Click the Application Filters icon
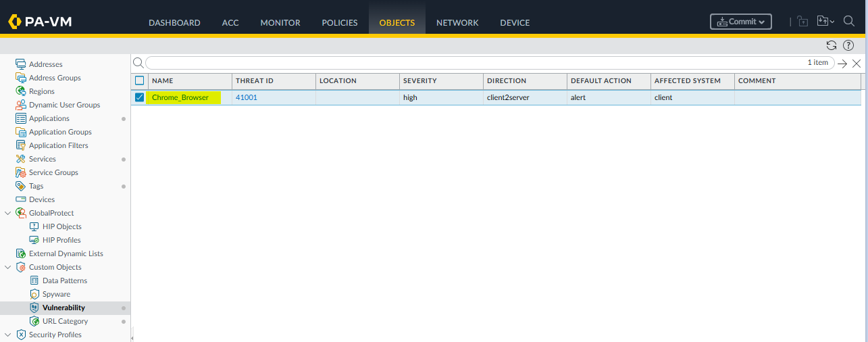Viewport: 868px width, 342px height. (x=21, y=145)
